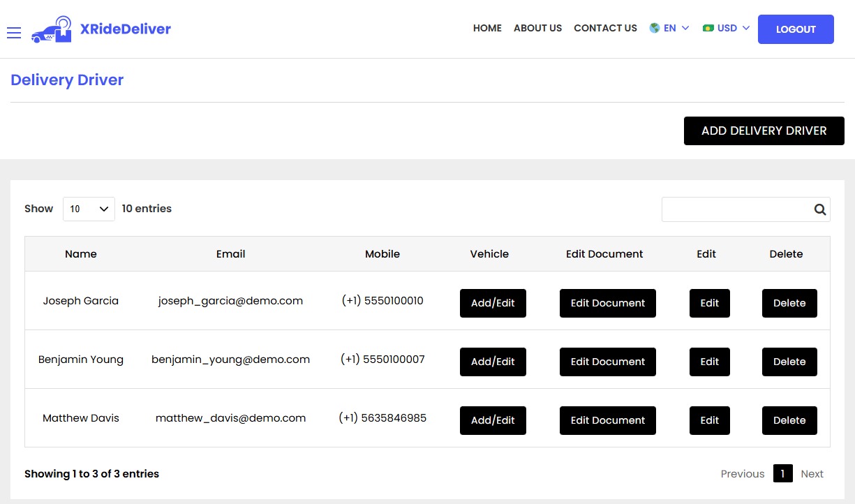Image resolution: width=855 pixels, height=504 pixels.
Task: Click Add Delivery Driver button
Action: click(x=764, y=131)
